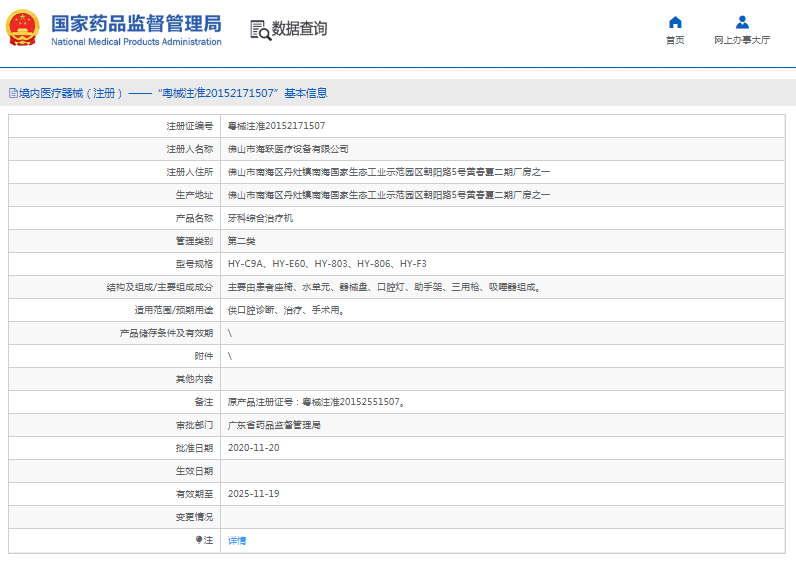Click the 国家药品监督管理局 site title
Image resolution: width=796 pixels, height=561 pixels.
coord(135,24)
